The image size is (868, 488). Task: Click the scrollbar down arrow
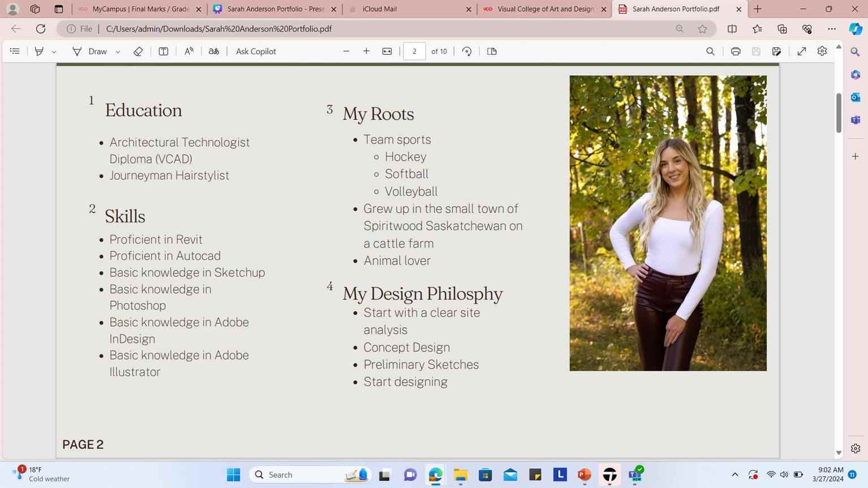[x=839, y=453]
